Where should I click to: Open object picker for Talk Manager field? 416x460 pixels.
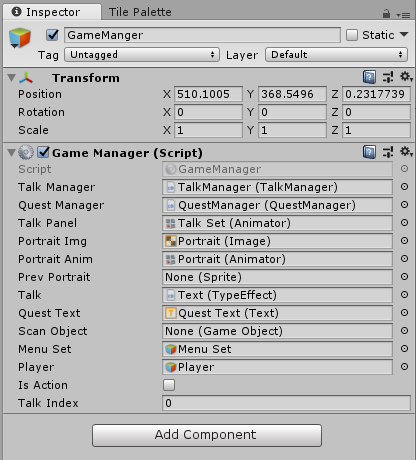(x=404, y=187)
